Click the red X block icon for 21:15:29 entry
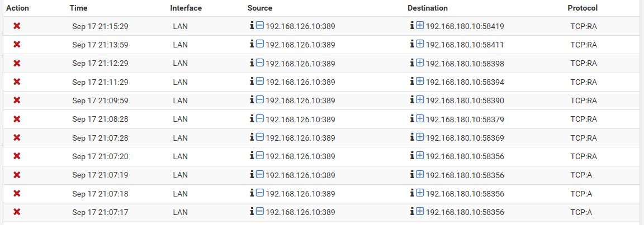The width and height of the screenshot is (644, 225). click(x=17, y=26)
